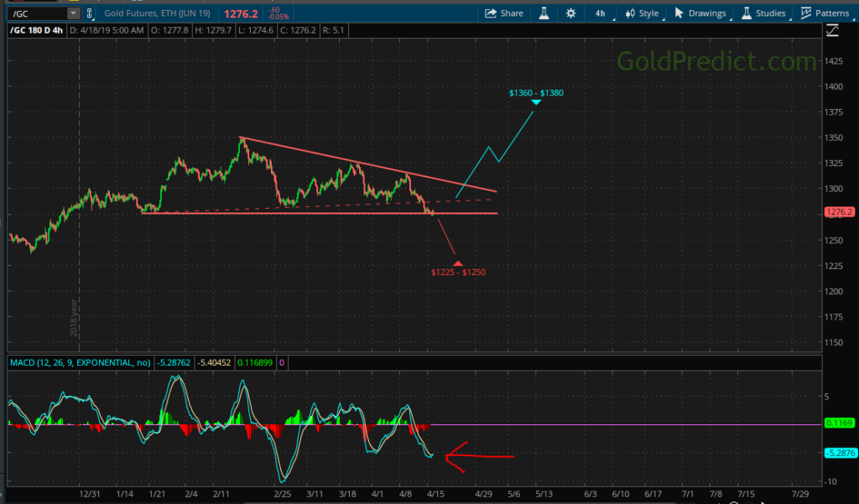
Task: Open chart settings via the gear icon
Action: (x=570, y=13)
